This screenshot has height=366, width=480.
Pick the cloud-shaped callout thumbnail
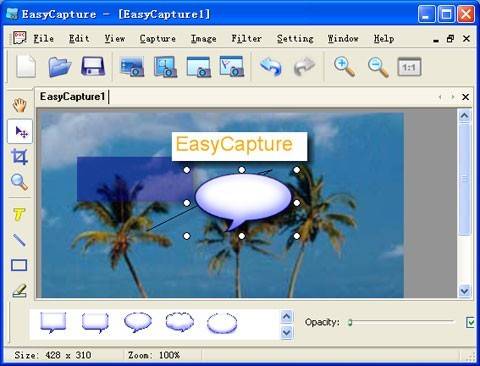click(x=179, y=322)
